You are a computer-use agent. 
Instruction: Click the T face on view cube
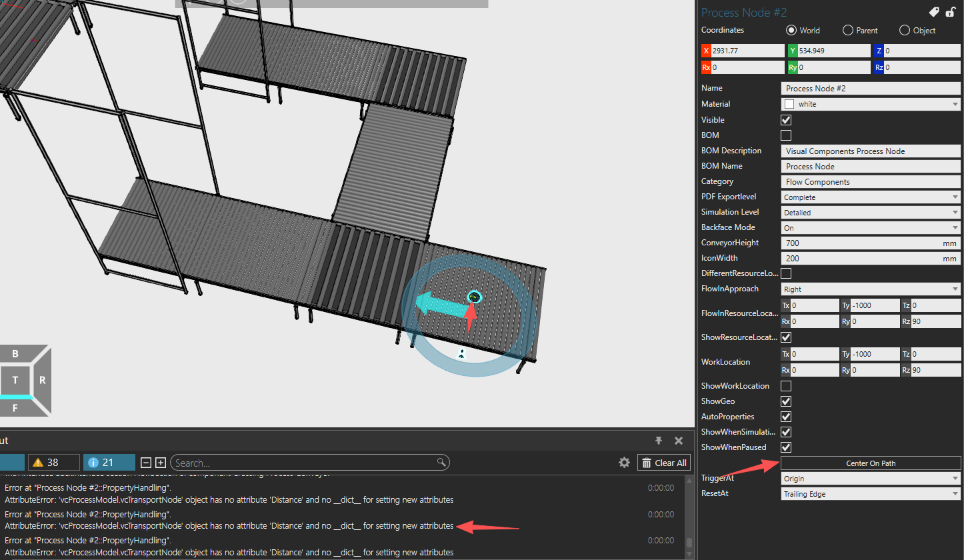15,380
